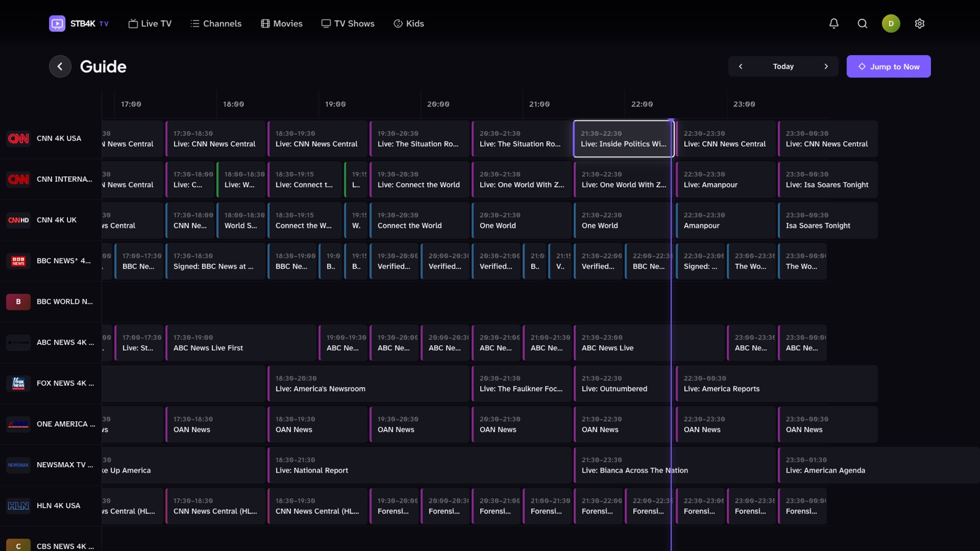Image resolution: width=980 pixels, height=551 pixels.
Task: Select Signed: BBC News at 17:30 program
Action: [215, 261]
